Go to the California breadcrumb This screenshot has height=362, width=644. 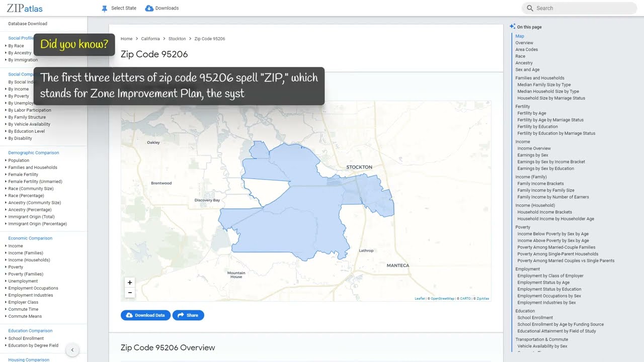click(150, 39)
